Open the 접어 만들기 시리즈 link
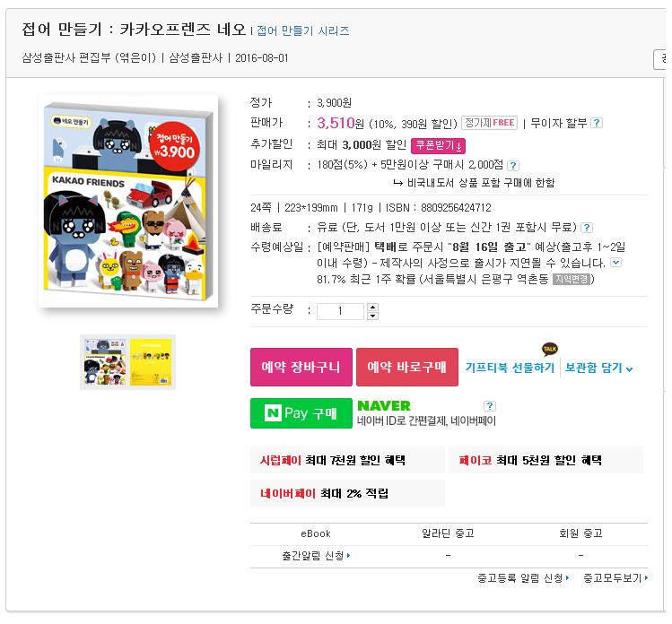The image size is (672, 624). click(x=303, y=30)
